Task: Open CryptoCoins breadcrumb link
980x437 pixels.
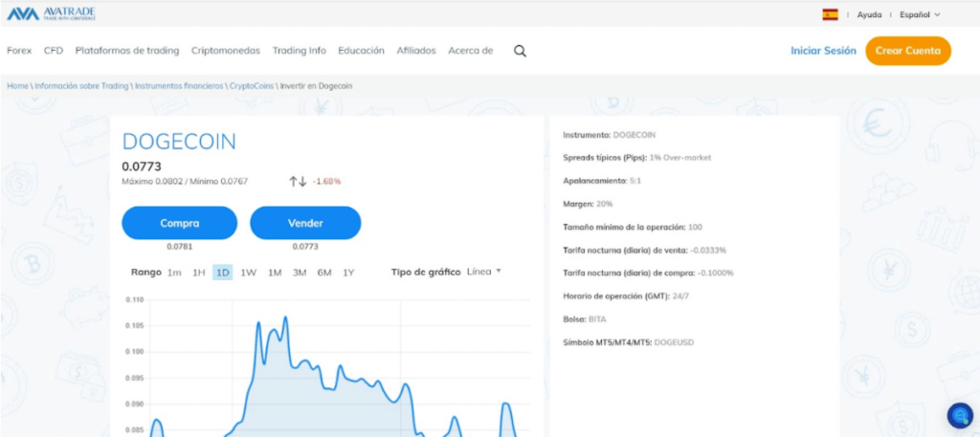Action: [252, 86]
